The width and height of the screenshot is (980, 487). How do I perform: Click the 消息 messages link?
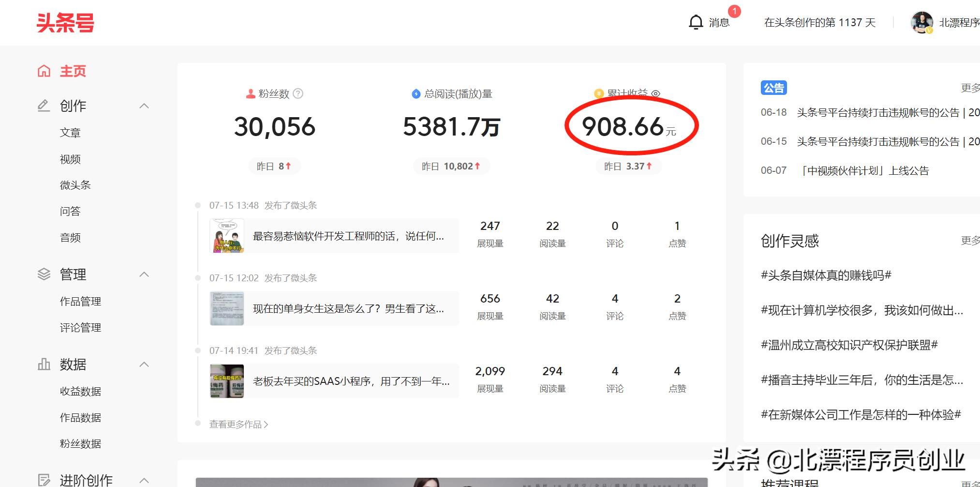(719, 22)
